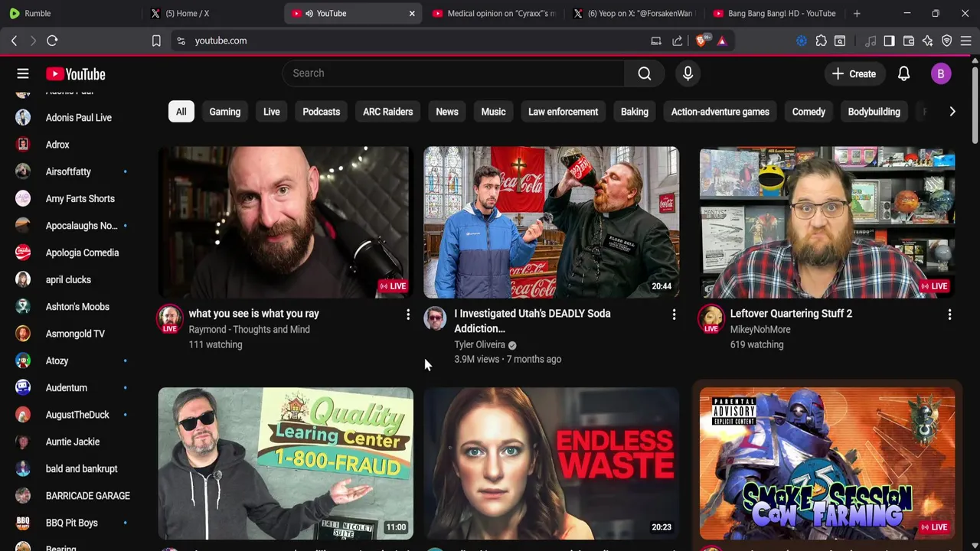Select the Music filter chip
The image size is (980, 551).
(x=493, y=112)
